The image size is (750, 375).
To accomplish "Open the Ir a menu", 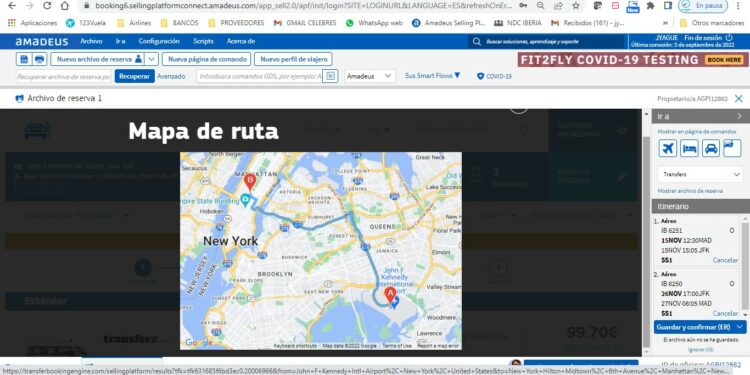I will click(x=120, y=42).
